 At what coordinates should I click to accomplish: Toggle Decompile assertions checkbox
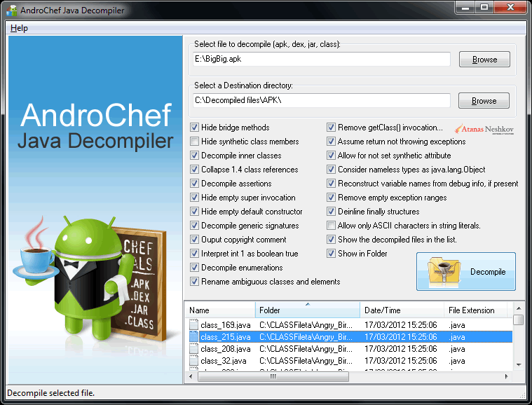pos(194,184)
